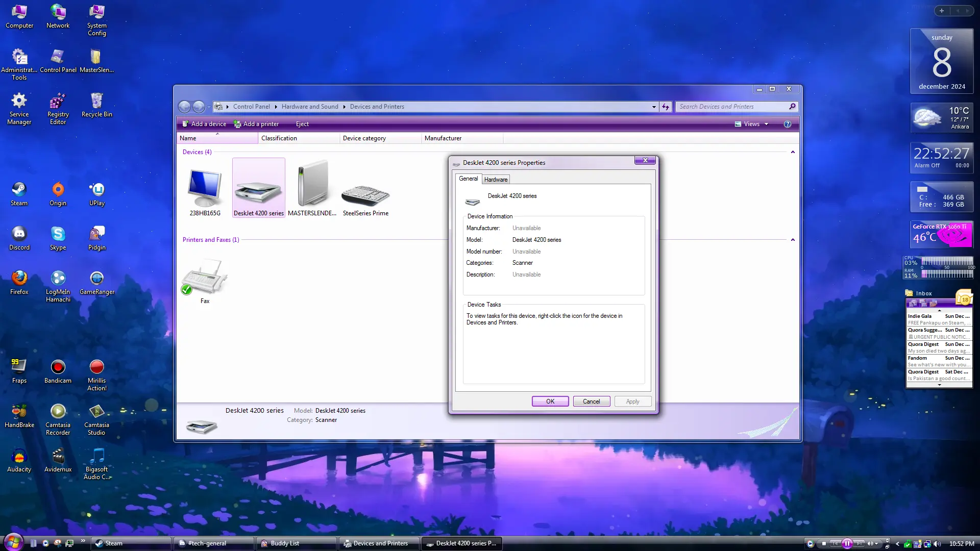Sort by the Classification column header

point(299,138)
